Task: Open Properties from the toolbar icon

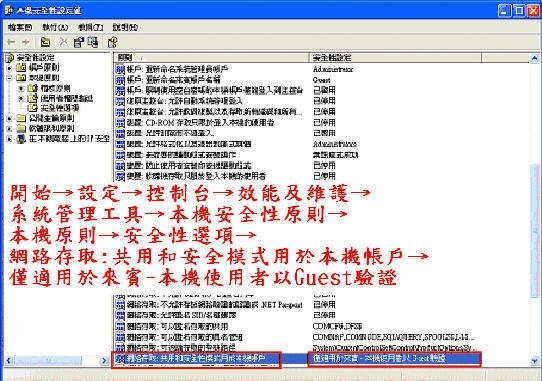Action: pyautogui.click(x=78, y=42)
